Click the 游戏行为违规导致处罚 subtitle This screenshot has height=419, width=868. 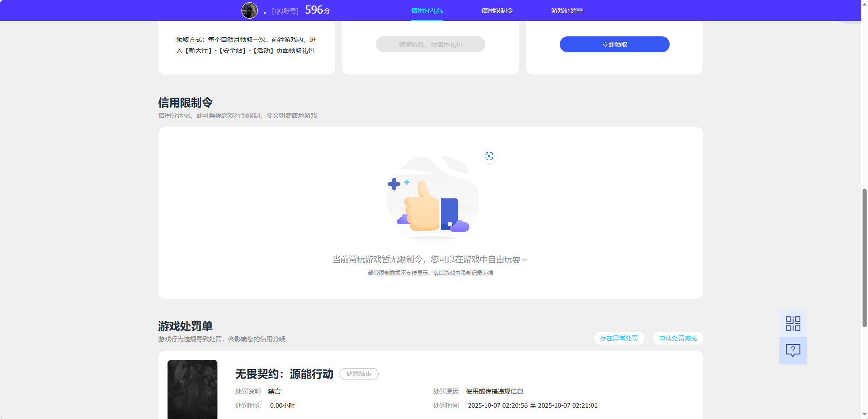pyautogui.click(x=222, y=339)
